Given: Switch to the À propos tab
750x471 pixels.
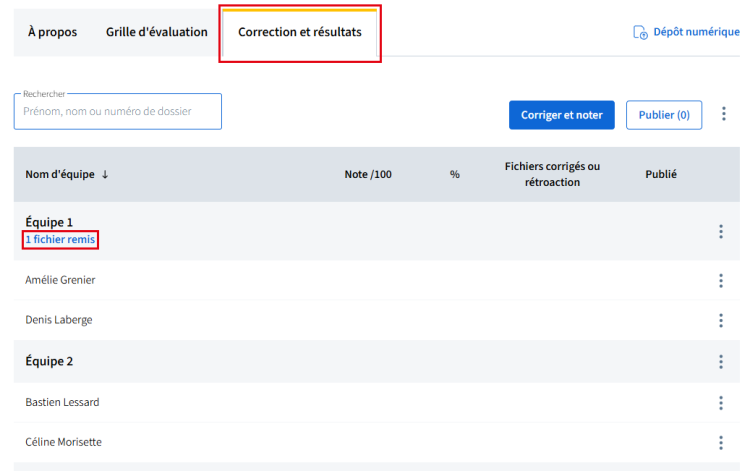Looking at the screenshot, I should (x=52, y=32).
